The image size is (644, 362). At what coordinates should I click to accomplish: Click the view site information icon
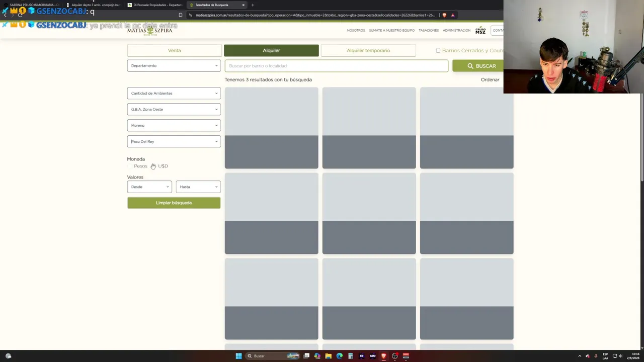[x=190, y=15]
